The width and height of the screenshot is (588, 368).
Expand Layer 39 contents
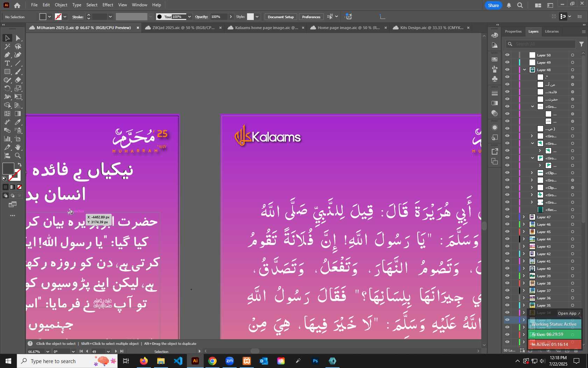pos(524,276)
